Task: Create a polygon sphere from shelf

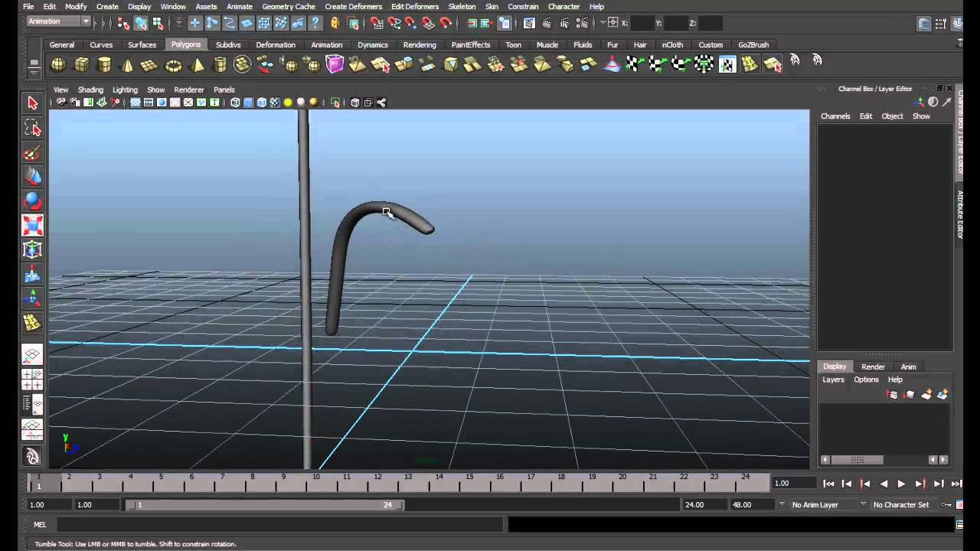Action: click(58, 65)
